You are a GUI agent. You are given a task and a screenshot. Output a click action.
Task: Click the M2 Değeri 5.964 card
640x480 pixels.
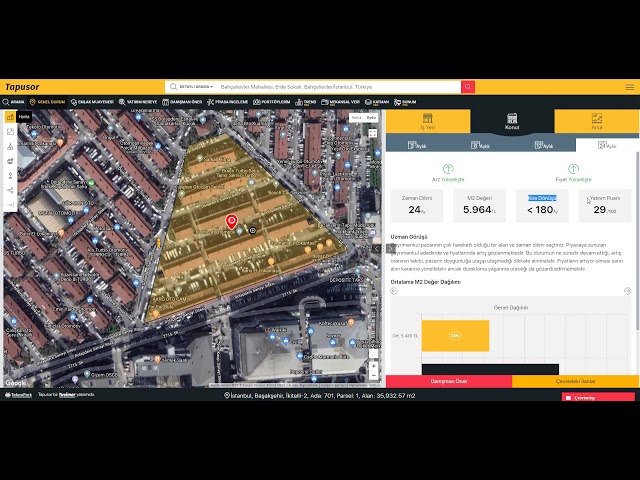tap(480, 205)
